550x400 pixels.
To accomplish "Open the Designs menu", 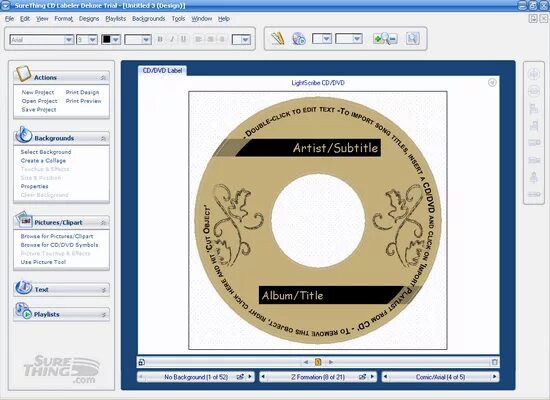I will [x=89, y=19].
